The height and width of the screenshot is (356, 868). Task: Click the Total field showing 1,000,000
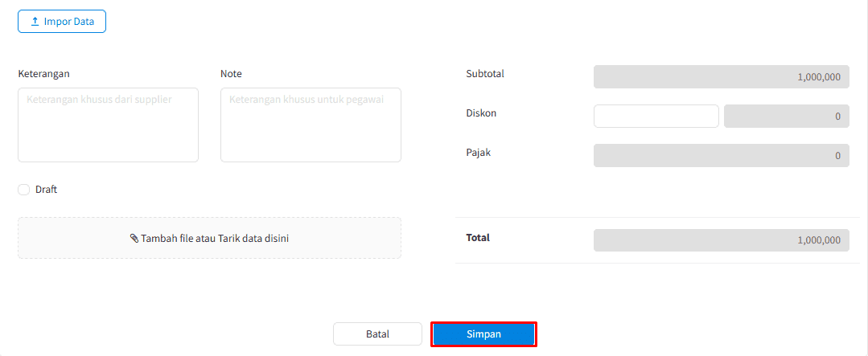(x=721, y=240)
